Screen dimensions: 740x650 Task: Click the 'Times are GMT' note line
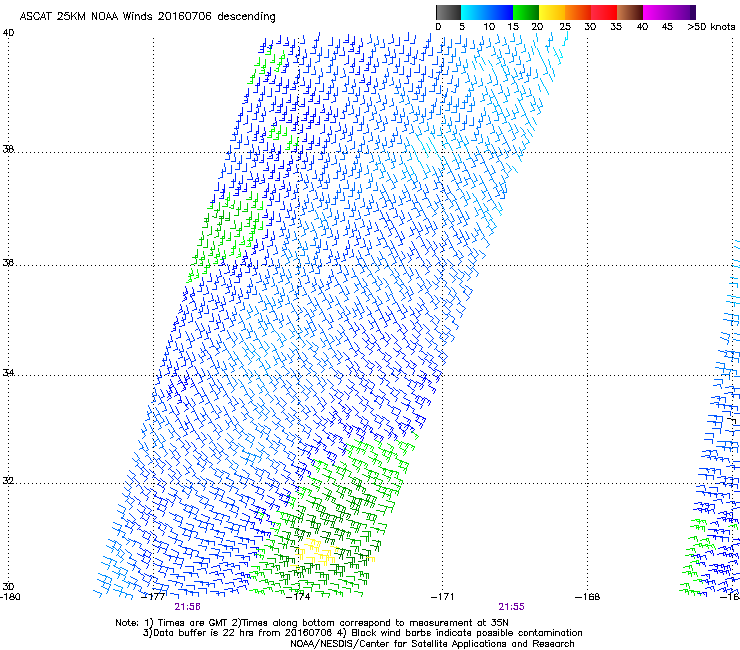tap(312, 623)
